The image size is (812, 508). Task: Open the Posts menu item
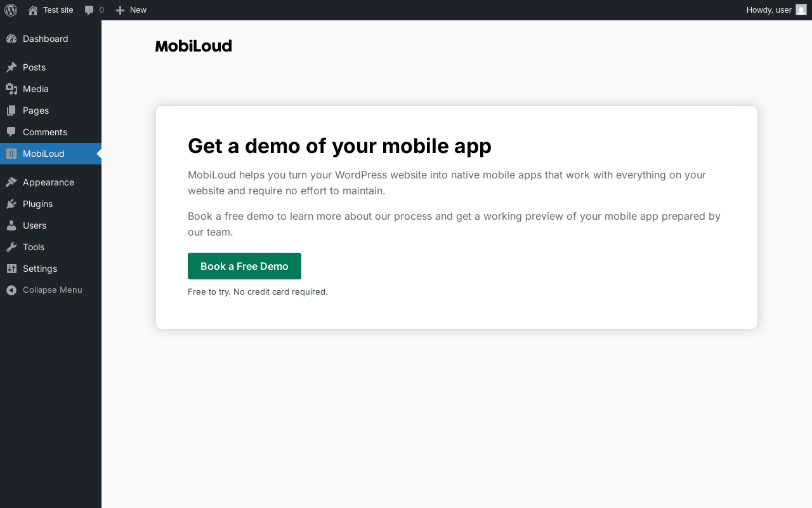click(x=51, y=67)
